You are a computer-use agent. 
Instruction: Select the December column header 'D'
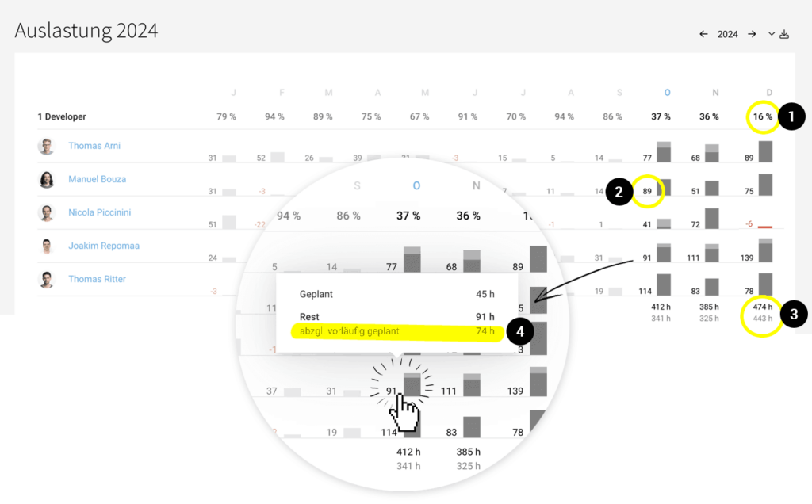[769, 93]
